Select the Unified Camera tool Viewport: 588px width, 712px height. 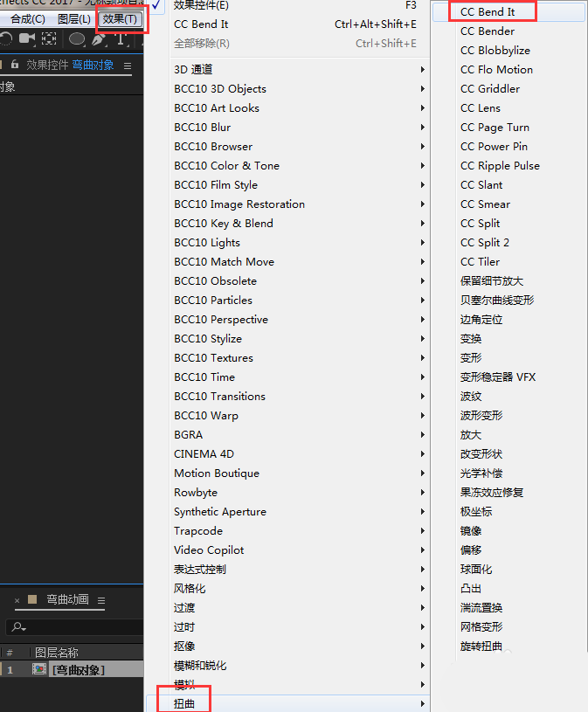(27, 39)
